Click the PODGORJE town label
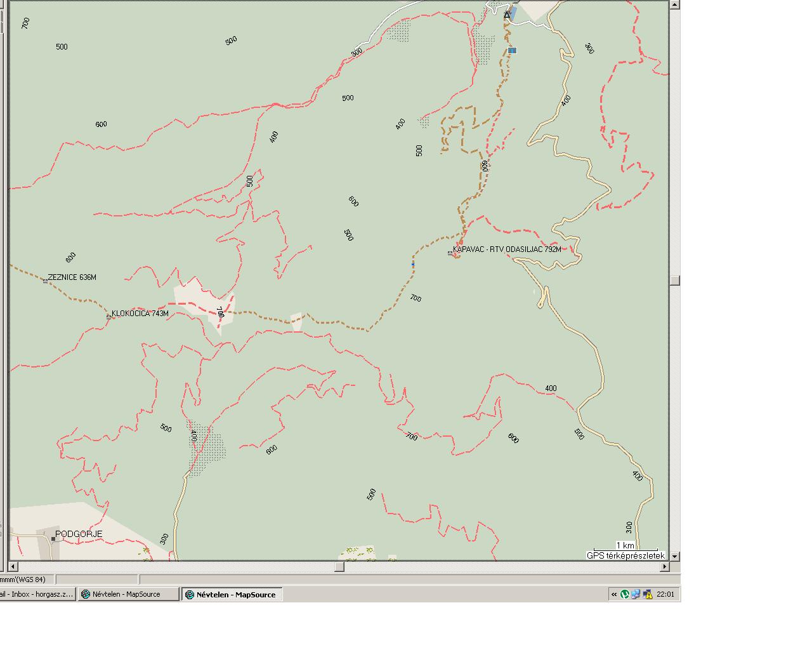 [x=79, y=534]
